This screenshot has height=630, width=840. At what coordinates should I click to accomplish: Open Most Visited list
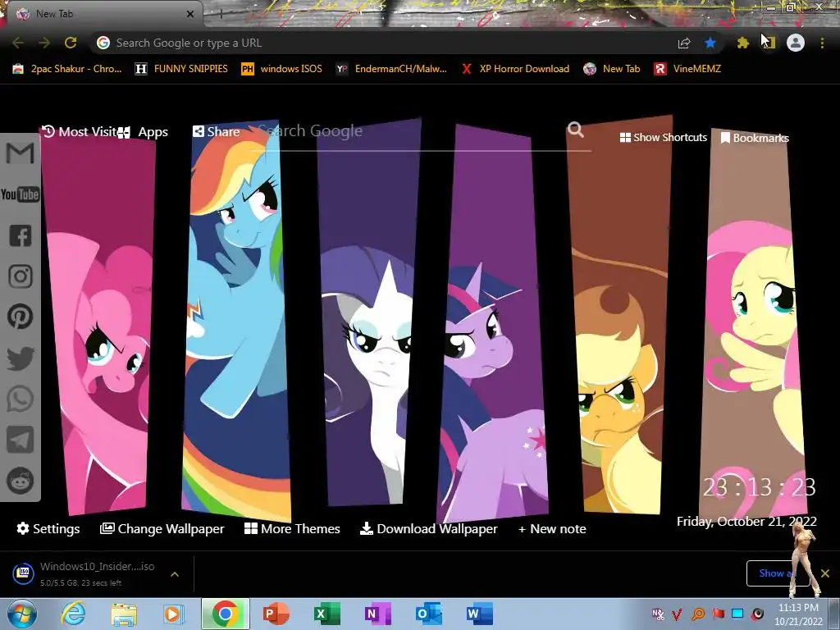80,132
